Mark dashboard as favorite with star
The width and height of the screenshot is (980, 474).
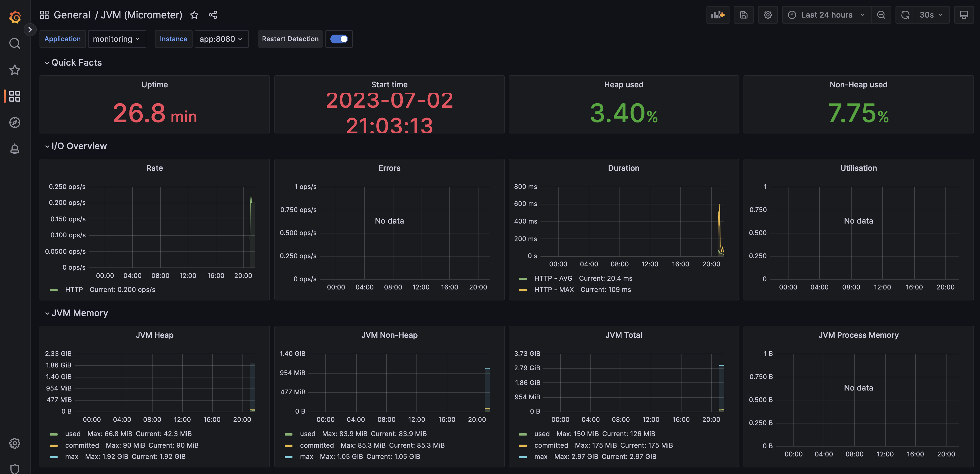tap(194, 15)
